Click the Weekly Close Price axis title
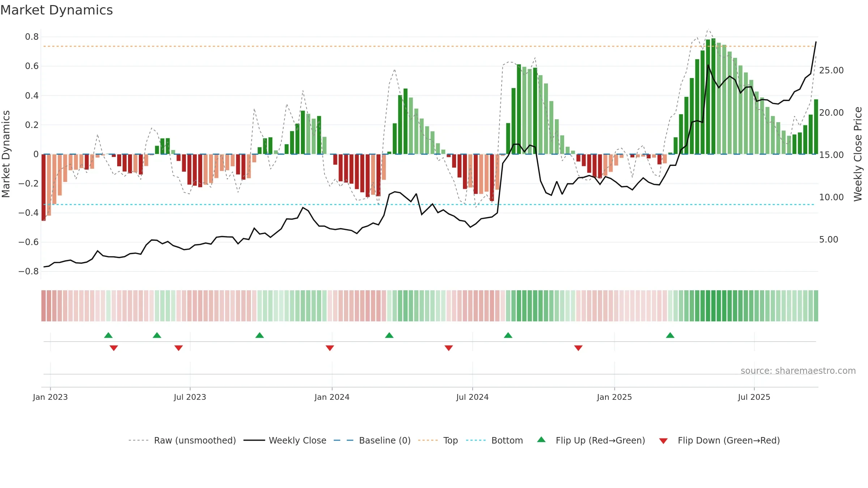Image resolution: width=868 pixels, height=488 pixels. 858,154
